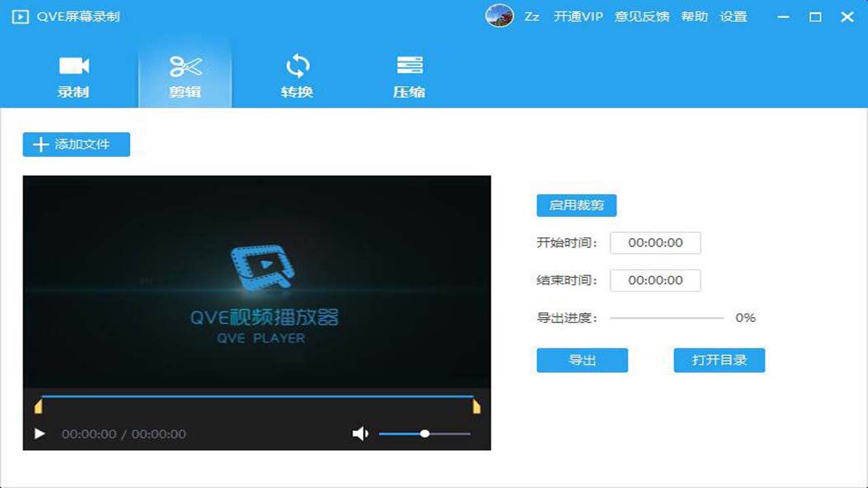This screenshot has height=488, width=868.
Task: Click the right trim marker handle
Action: click(x=477, y=405)
